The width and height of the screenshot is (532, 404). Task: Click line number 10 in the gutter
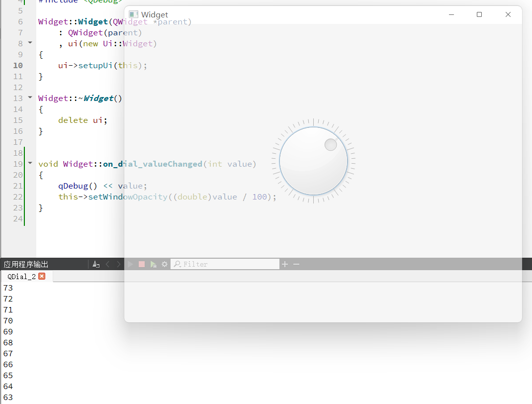click(18, 66)
